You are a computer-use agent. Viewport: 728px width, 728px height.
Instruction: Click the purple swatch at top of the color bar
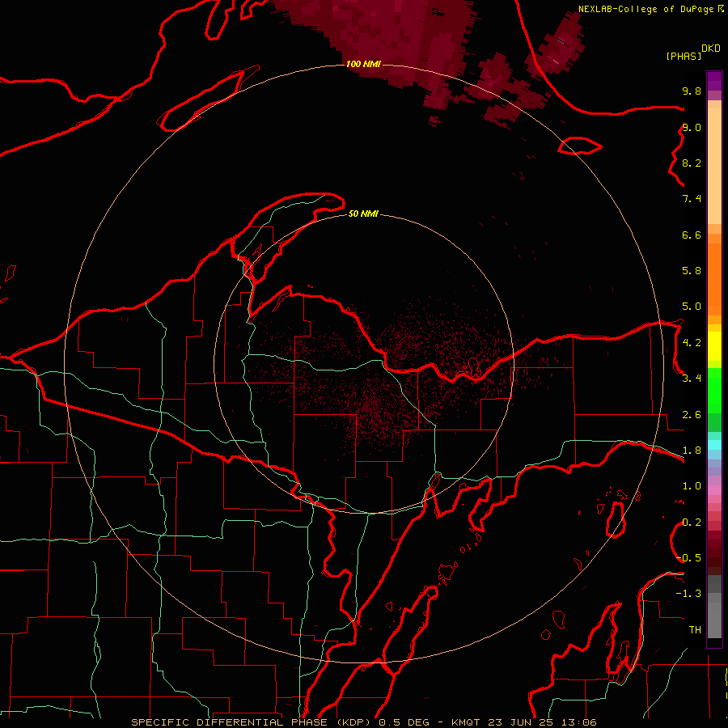click(714, 81)
